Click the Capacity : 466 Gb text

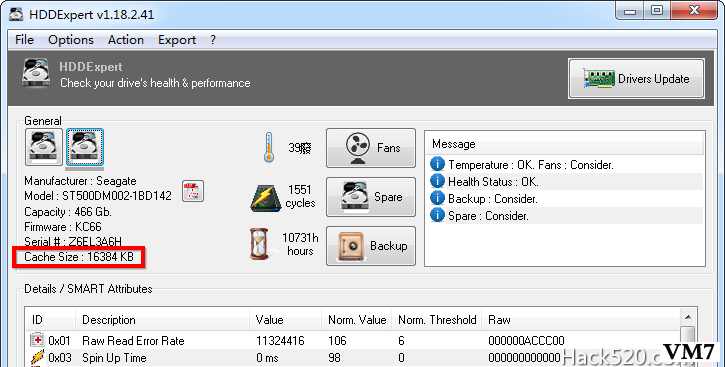[x=68, y=212]
